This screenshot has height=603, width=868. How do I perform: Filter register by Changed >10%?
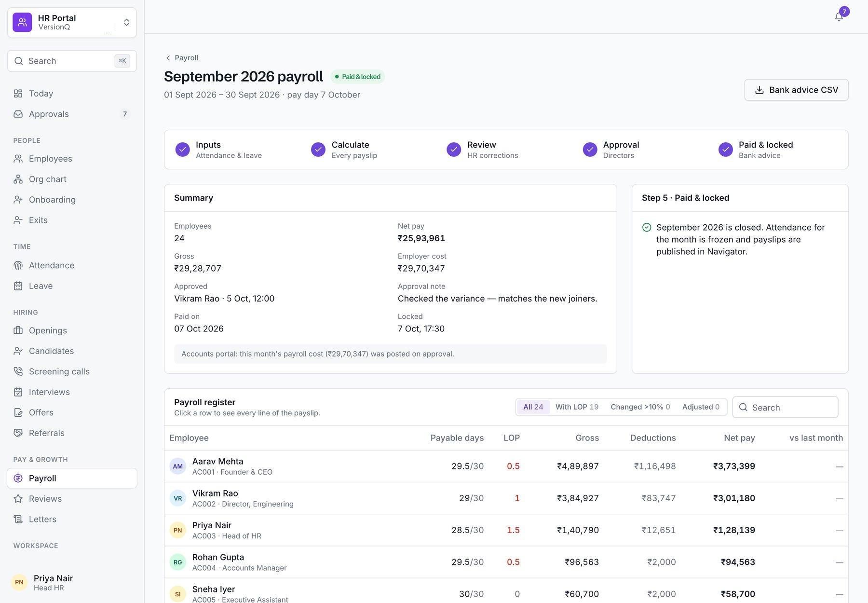(x=640, y=407)
